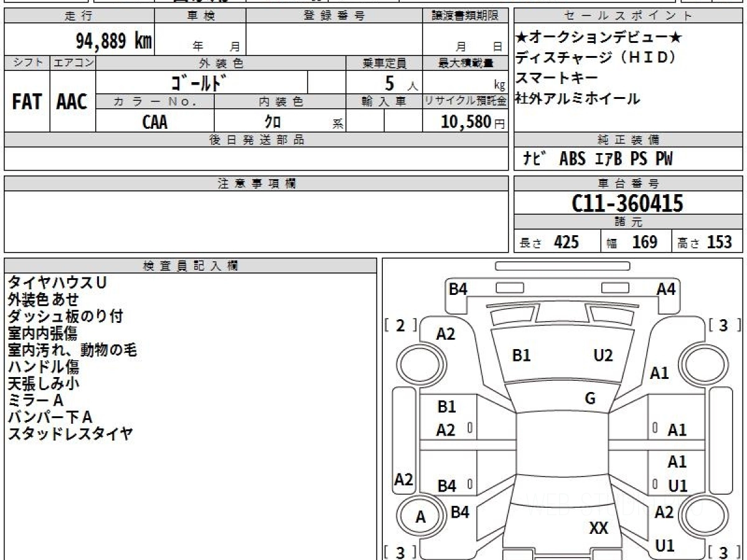Click the 長さ 425 length value
747x560 pixels.
click(549, 242)
